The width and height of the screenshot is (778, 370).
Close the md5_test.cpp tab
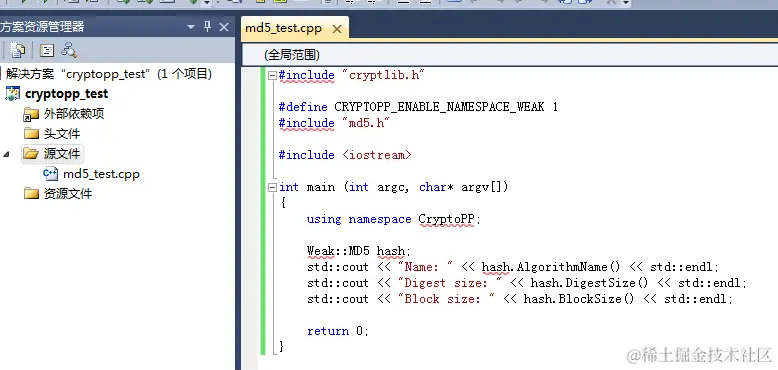[x=337, y=29]
